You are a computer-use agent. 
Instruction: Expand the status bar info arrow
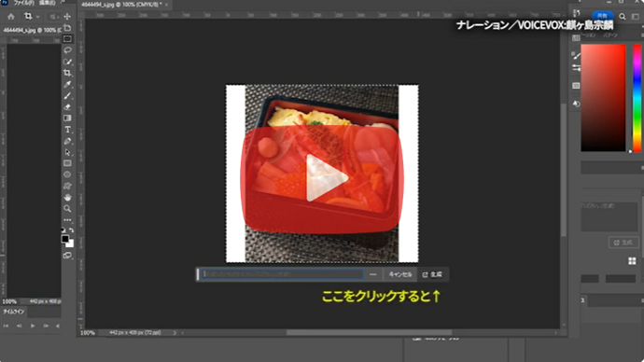point(175,333)
